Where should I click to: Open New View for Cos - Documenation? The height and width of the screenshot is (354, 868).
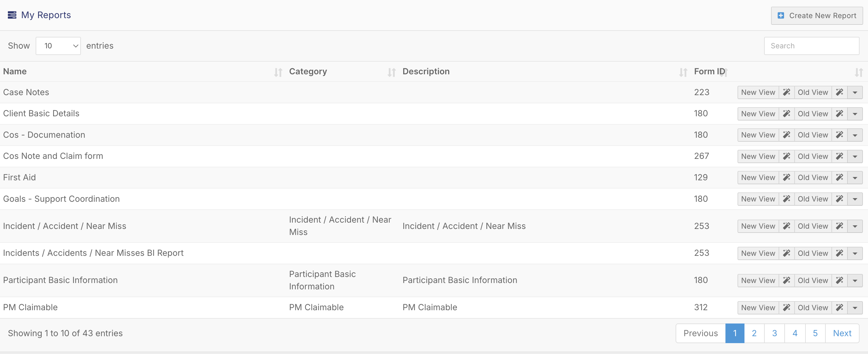[x=758, y=135]
